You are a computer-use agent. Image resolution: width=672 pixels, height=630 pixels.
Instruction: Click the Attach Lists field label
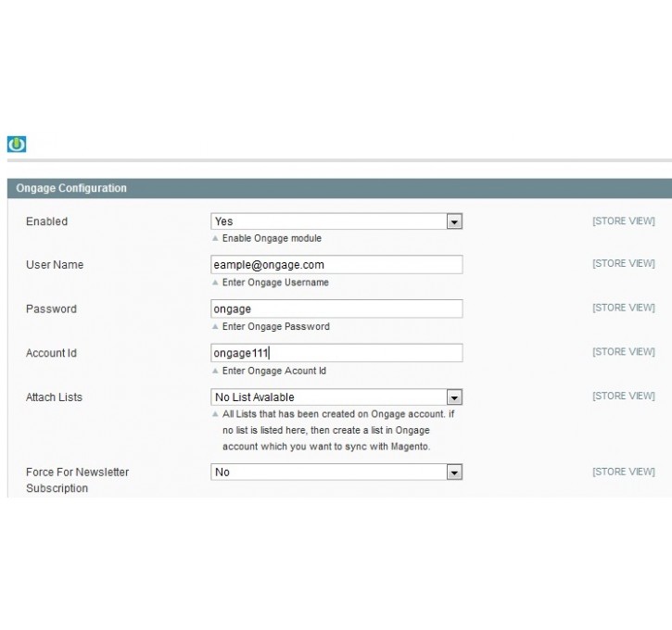[54, 397]
